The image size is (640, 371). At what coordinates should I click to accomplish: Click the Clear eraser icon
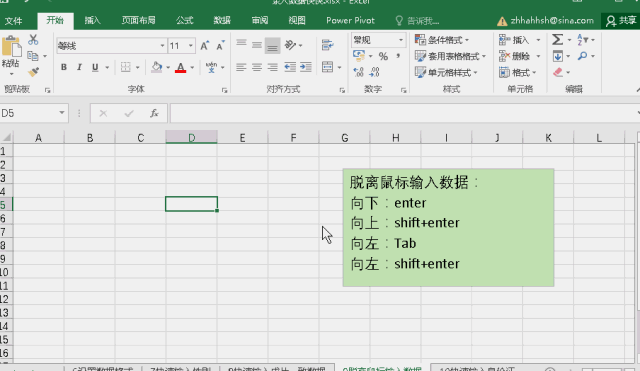point(558,72)
